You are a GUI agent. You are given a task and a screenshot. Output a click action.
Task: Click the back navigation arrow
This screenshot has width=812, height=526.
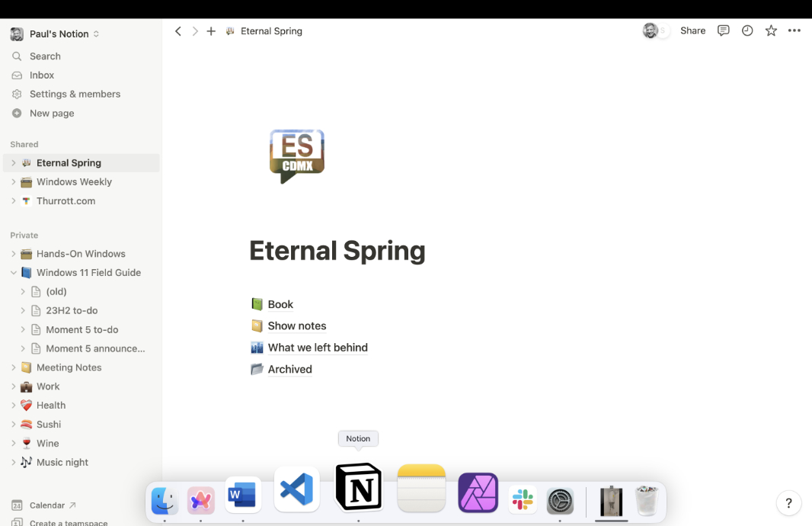tap(178, 31)
